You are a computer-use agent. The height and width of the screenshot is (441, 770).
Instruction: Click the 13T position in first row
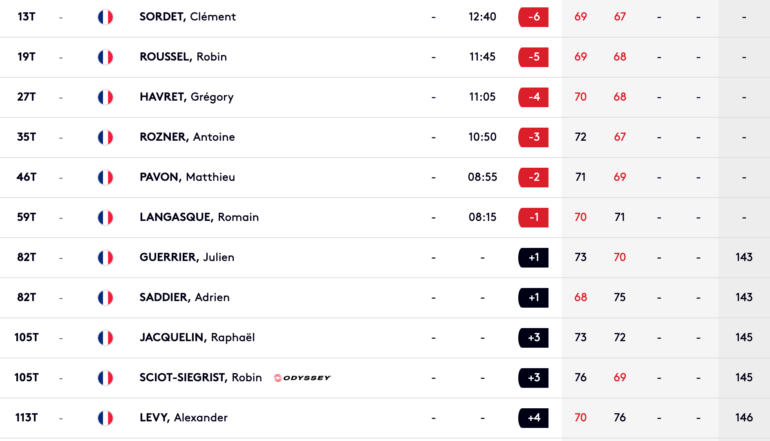(x=27, y=17)
